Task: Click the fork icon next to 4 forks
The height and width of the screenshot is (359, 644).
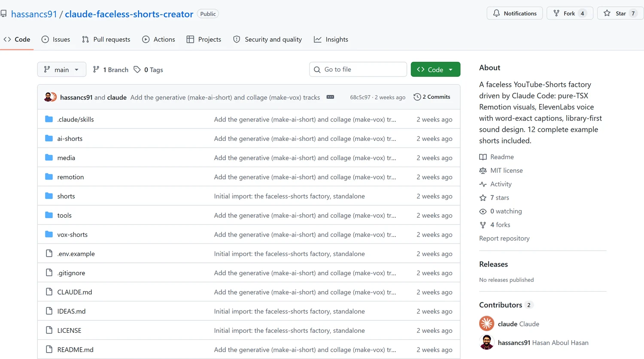Action: click(x=483, y=225)
